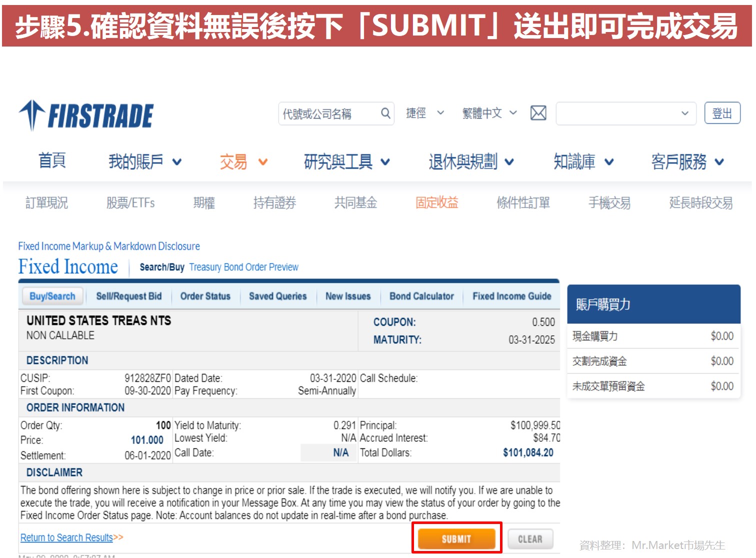Click the Yield to Maturity value 0.291
The height and width of the screenshot is (558, 756).
pyautogui.click(x=344, y=425)
